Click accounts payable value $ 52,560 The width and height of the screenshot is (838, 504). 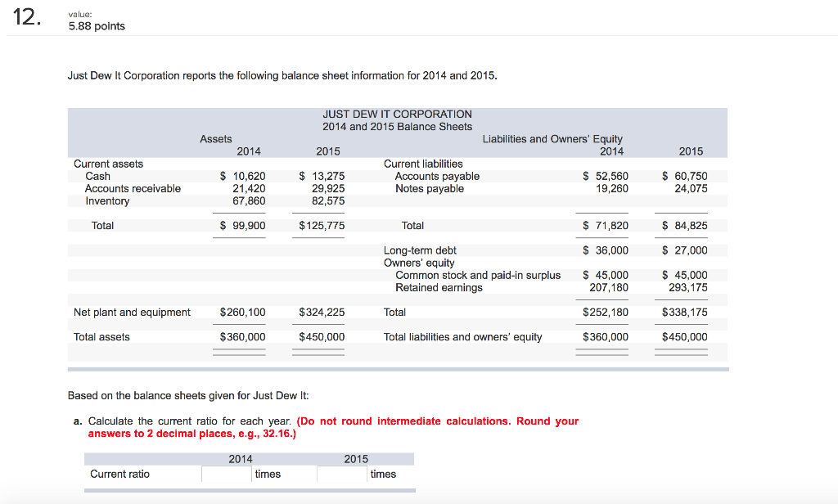[x=606, y=177]
